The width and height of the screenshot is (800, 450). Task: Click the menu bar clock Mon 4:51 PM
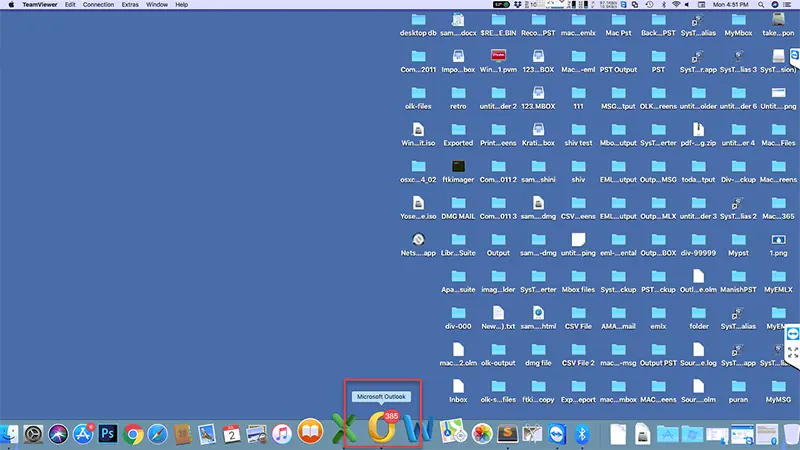pyautogui.click(x=731, y=5)
